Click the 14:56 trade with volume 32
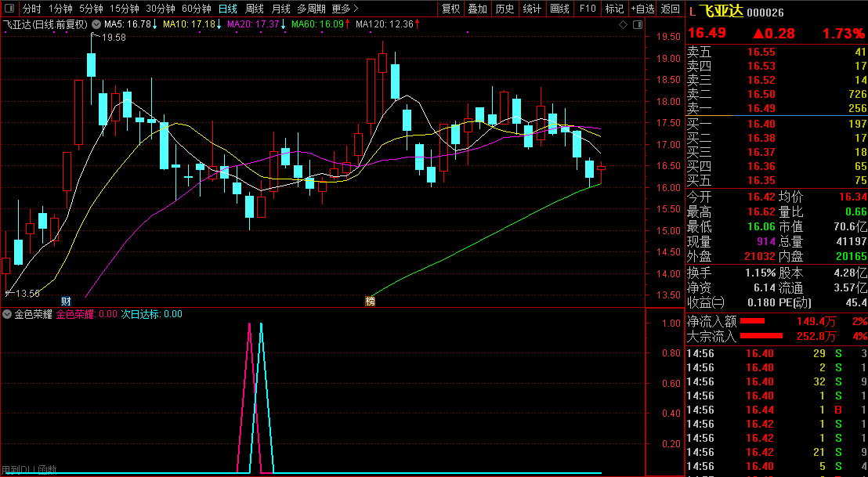Screen dimensions: 868x477 [776, 381]
